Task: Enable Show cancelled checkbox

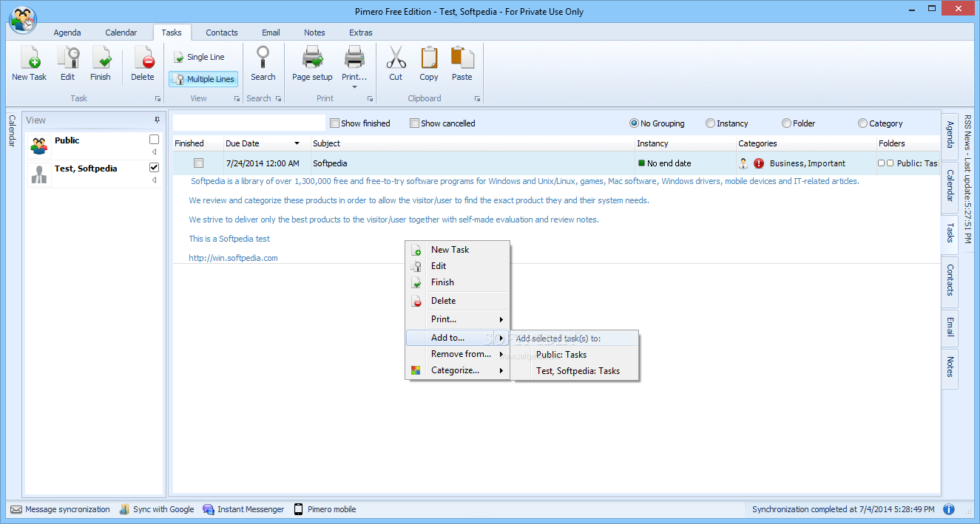Action: click(415, 123)
